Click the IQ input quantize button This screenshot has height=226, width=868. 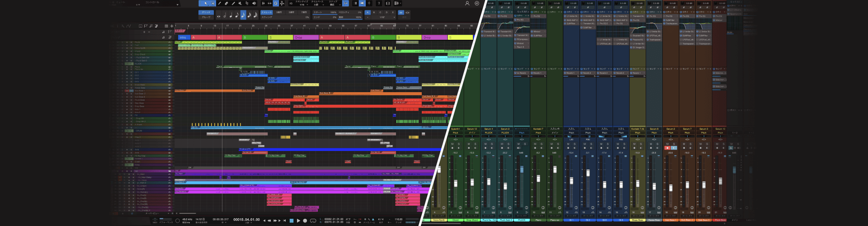tap(291, 4)
